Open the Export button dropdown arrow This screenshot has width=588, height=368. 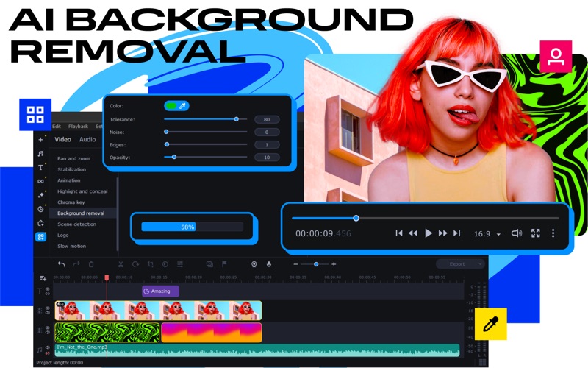(x=479, y=263)
